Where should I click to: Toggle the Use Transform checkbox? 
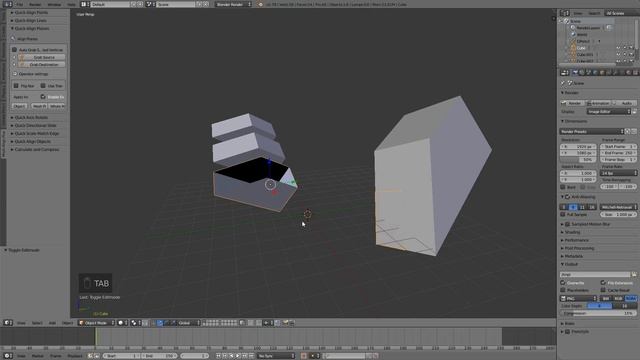pos(43,86)
